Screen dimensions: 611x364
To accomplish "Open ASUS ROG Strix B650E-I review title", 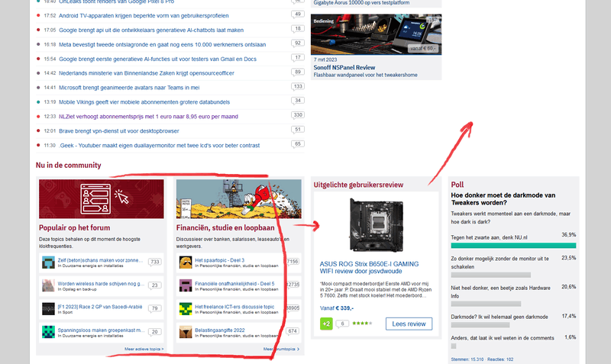I will click(370, 267).
